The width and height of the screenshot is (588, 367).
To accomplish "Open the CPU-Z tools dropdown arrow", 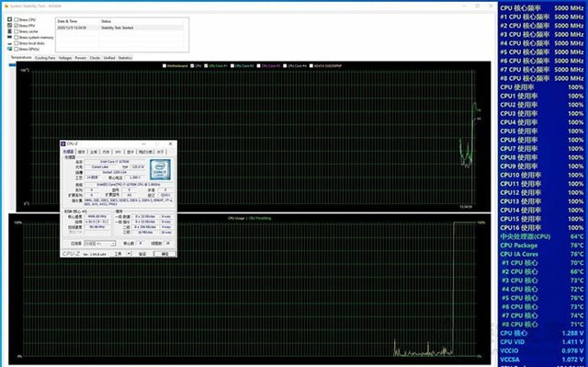I will [x=129, y=254].
